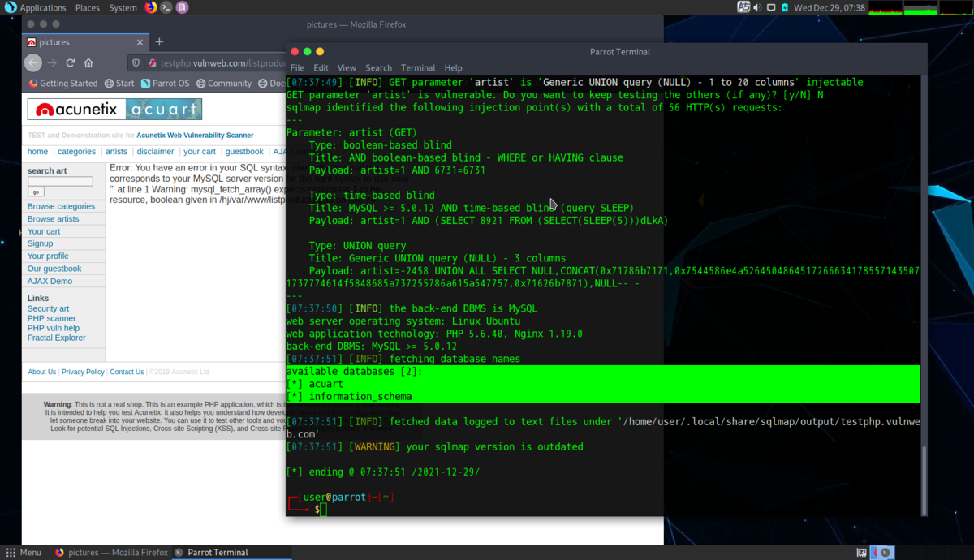Click the display tray icon beside volume
Viewport: 974px width, 560px height.
771,7
